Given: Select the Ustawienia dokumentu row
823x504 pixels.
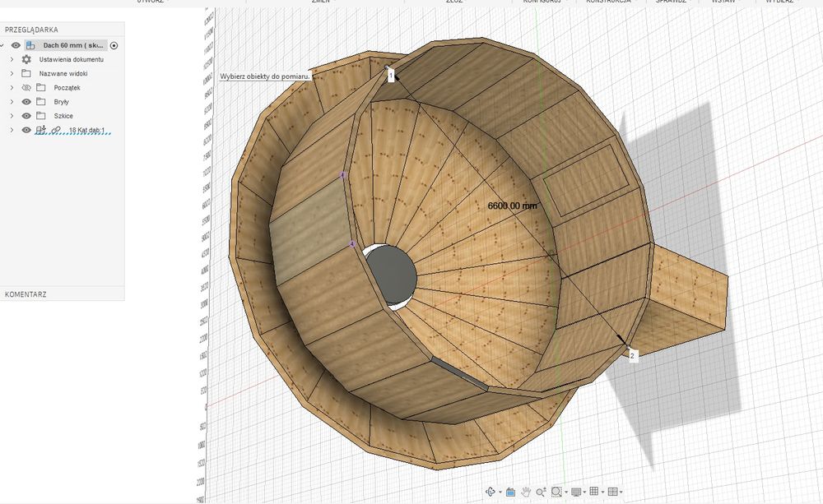Looking at the screenshot, I should click(x=71, y=59).
